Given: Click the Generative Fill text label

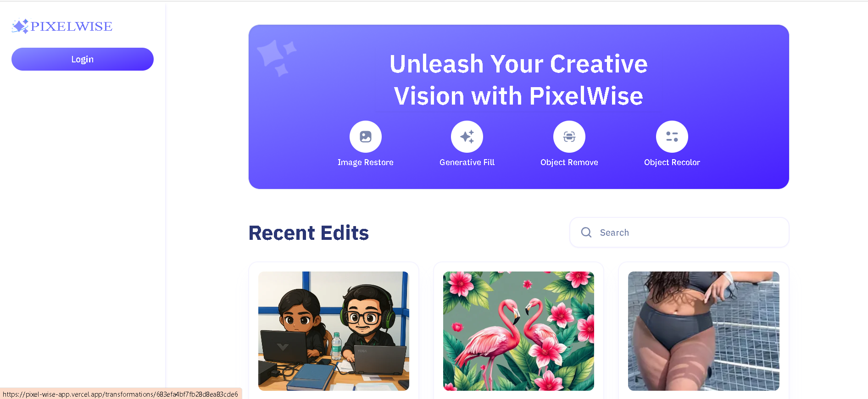Looking at the screenshot, I should [x=467, y=162].
